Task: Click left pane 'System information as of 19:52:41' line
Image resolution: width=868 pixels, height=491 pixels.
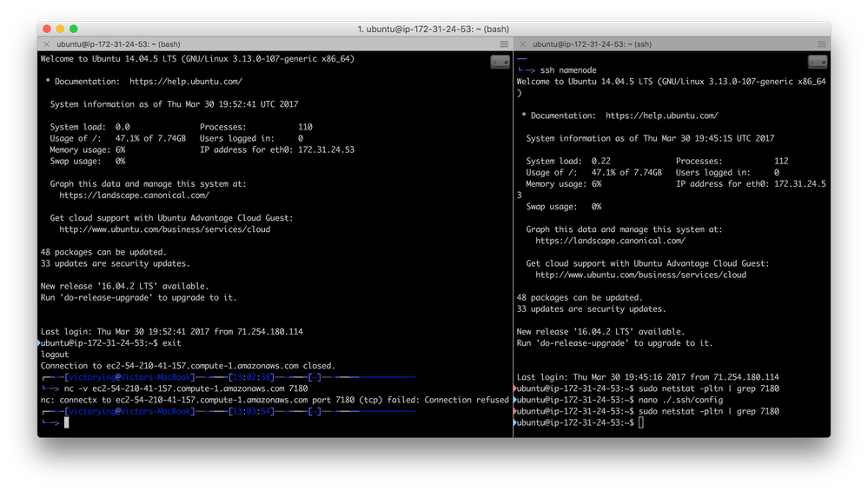Action: coord(175,104)
